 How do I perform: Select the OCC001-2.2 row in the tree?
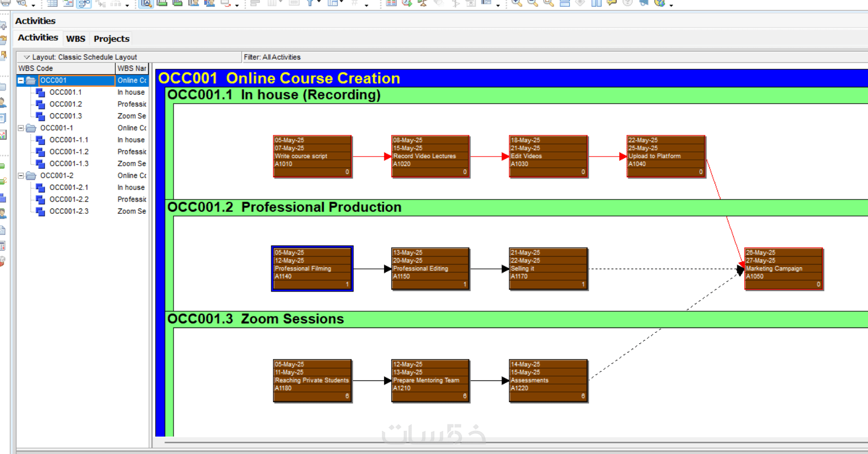pyautogui.click(x=83, y=199)
